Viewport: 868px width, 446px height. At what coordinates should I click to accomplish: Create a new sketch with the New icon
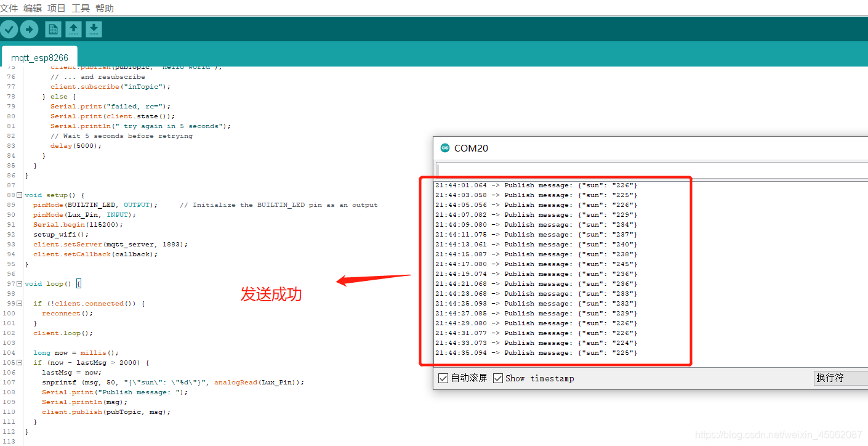[54, 29]
